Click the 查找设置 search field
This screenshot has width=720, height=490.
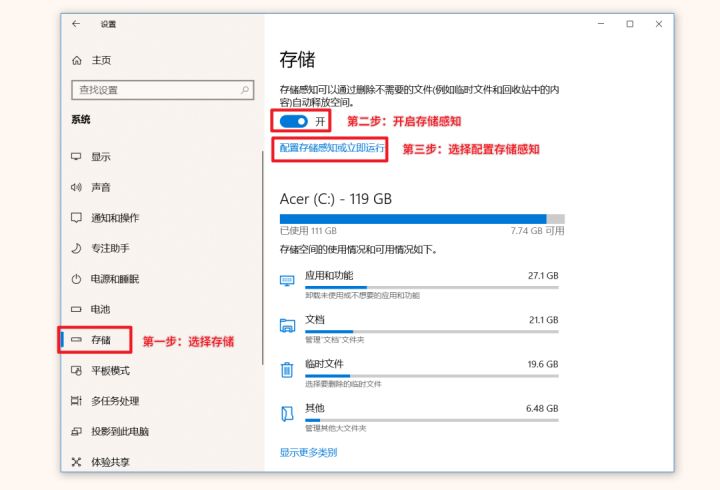click(155, 90)
